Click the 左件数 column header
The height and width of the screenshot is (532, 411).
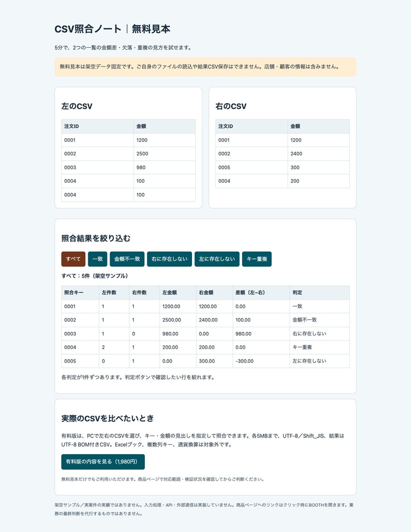tap(114, 292)
